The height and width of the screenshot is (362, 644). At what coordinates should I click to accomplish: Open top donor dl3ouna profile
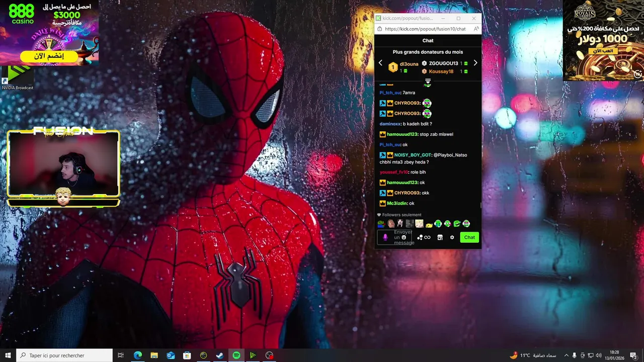(x=409, y=64)
